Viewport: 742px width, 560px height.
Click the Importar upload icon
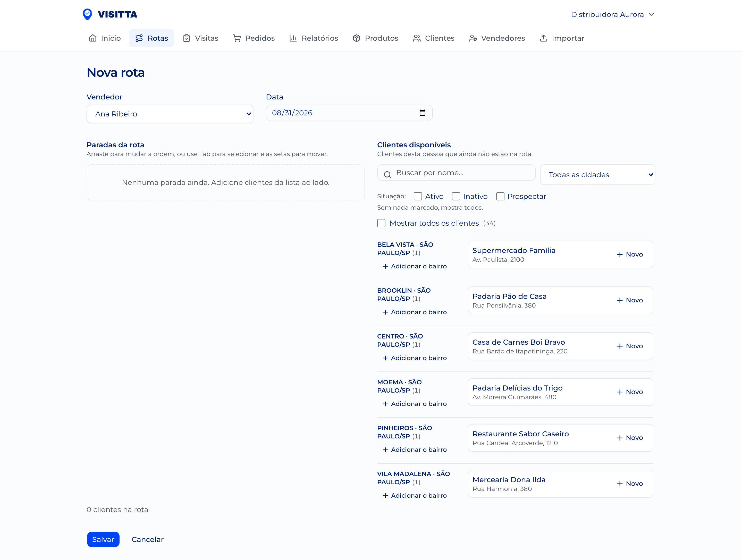tap(543, 38)
